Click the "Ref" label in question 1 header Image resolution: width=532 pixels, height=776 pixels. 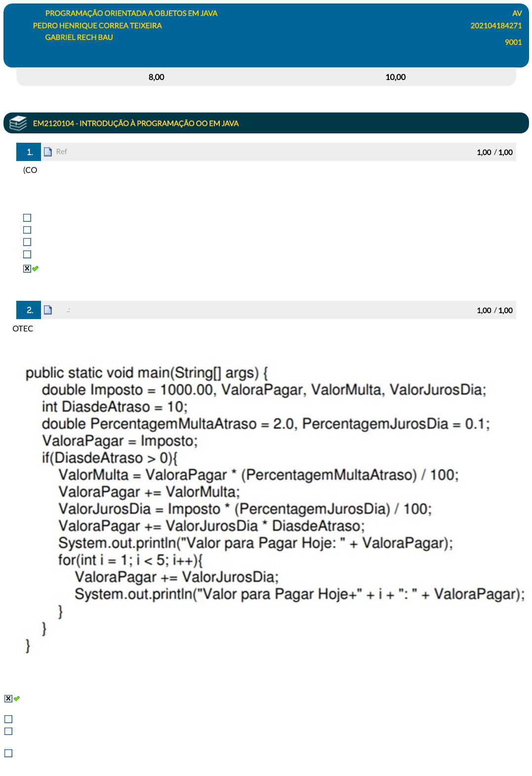[x=61, y=152]
